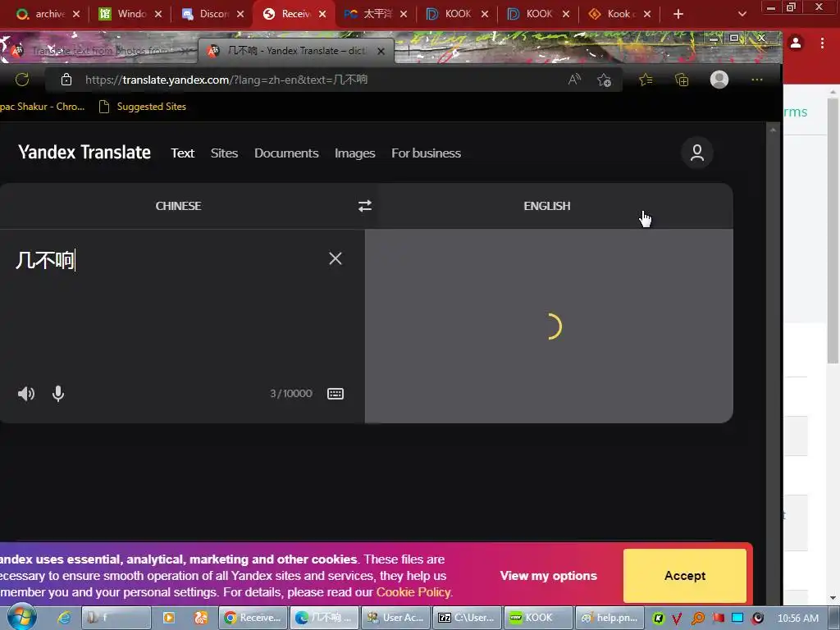Switch to the Kook tab with orange icon
Screen dimensions: 840x630
coord(614,14)
